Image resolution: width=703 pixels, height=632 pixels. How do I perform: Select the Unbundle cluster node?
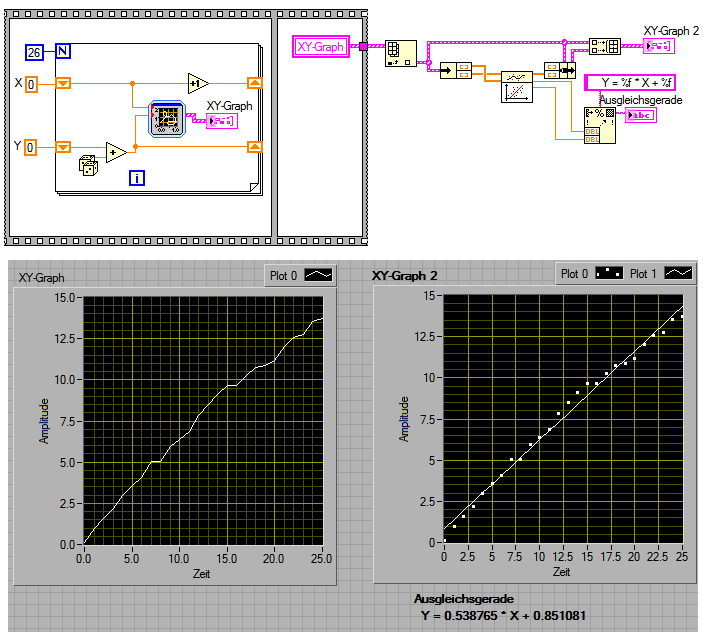[x=456, y=70]
